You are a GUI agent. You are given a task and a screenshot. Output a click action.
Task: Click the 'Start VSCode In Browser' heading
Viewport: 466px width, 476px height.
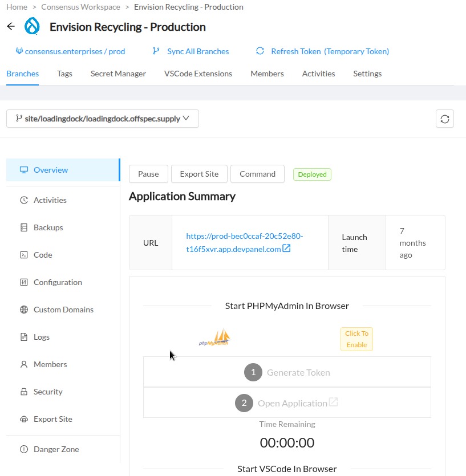click(x=287, y=469)
